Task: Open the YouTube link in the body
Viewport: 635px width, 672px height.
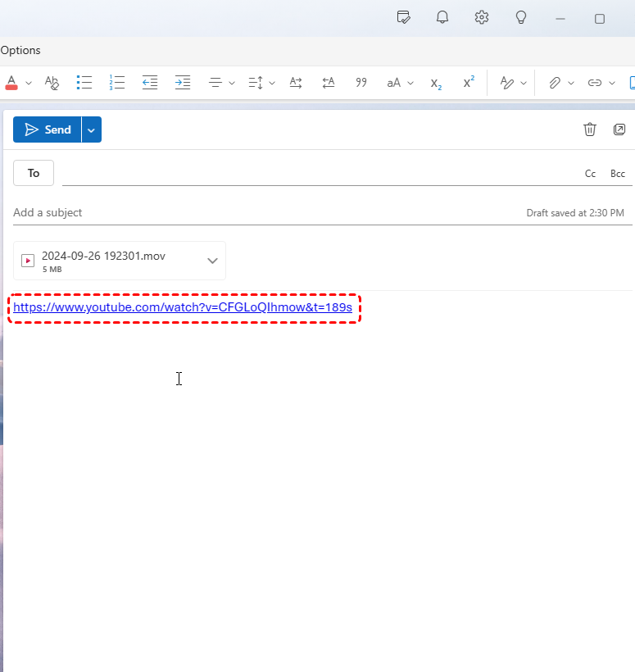Action: tap(183, 307)
